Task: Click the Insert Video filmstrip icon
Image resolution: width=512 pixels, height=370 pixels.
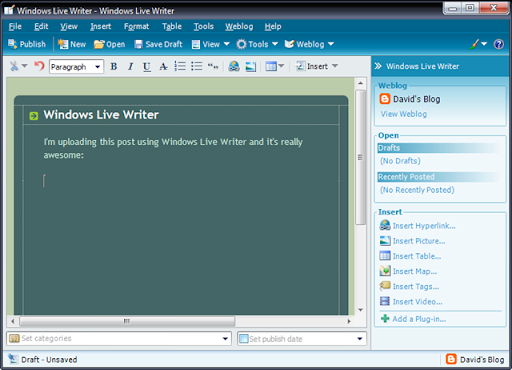Action: (x=385, y=301)
